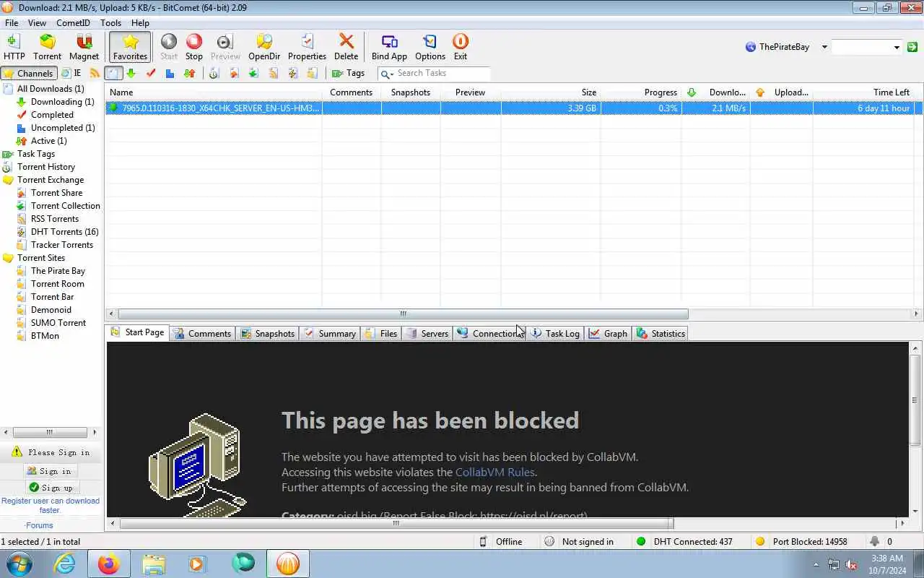Screen dimensions: 924x578
Task: Open Firefox from the taskbar
Action: 109,564
